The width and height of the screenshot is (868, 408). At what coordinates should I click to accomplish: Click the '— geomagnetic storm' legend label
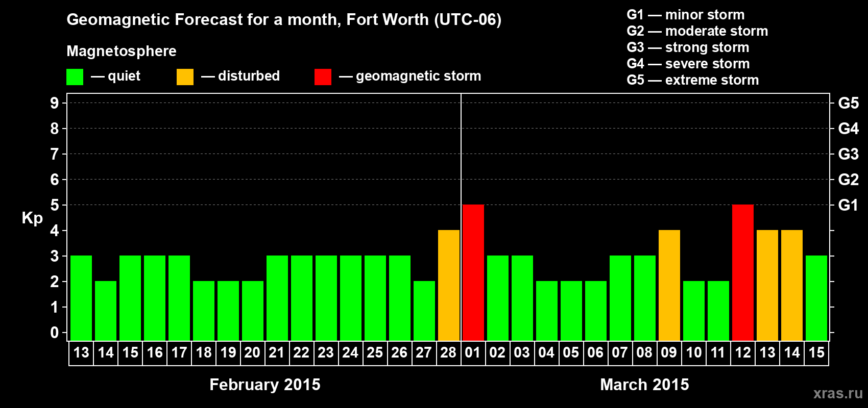(410, 76)
